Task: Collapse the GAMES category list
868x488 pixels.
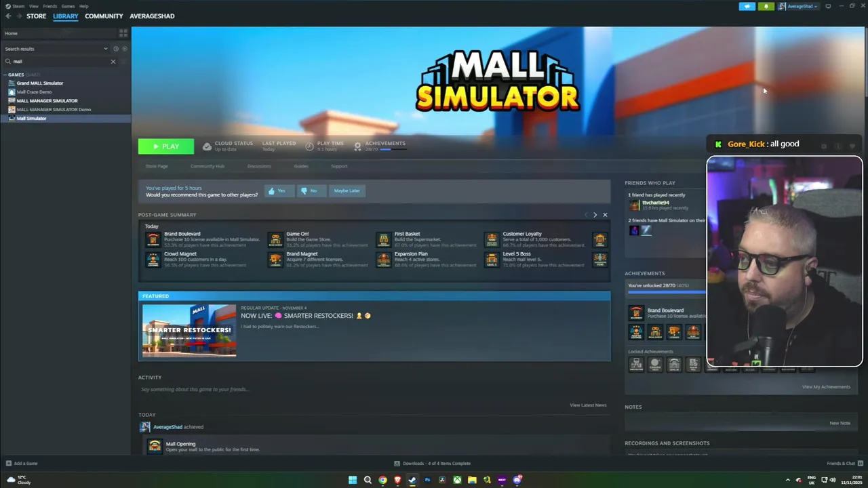Action: click(x=5, y=75)
